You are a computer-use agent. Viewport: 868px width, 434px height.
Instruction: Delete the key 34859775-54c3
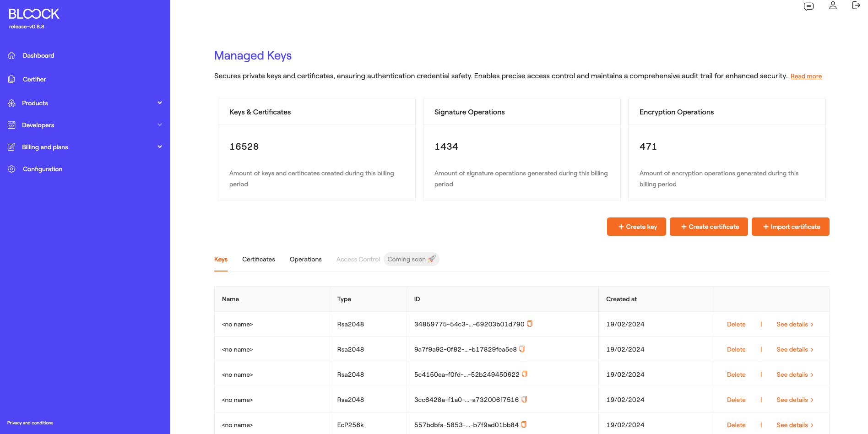736,324
